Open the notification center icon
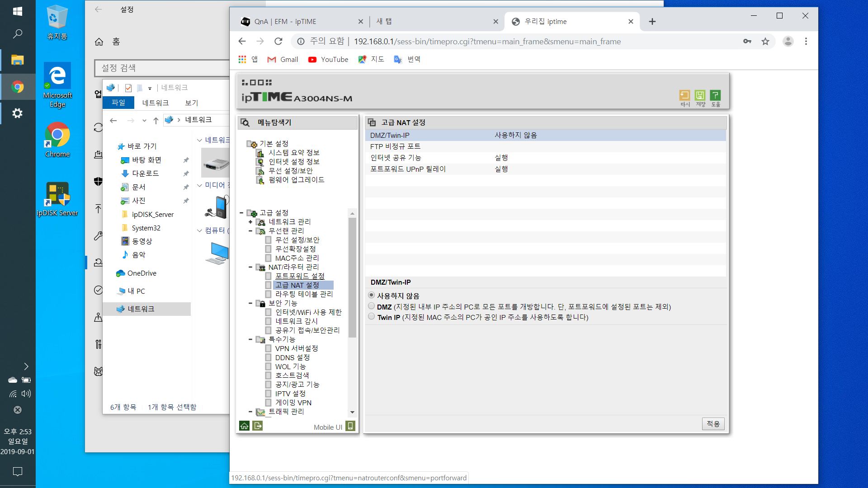Viewport: 868px width, 488px height. click(x=18, y=472)
